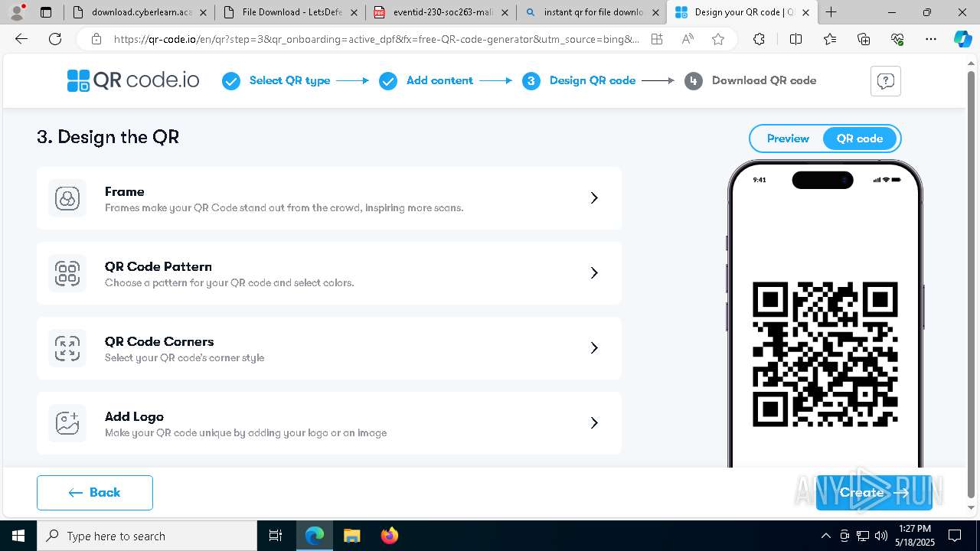View site information lock icon
980x551 pixels.
[x=96, y=39]
